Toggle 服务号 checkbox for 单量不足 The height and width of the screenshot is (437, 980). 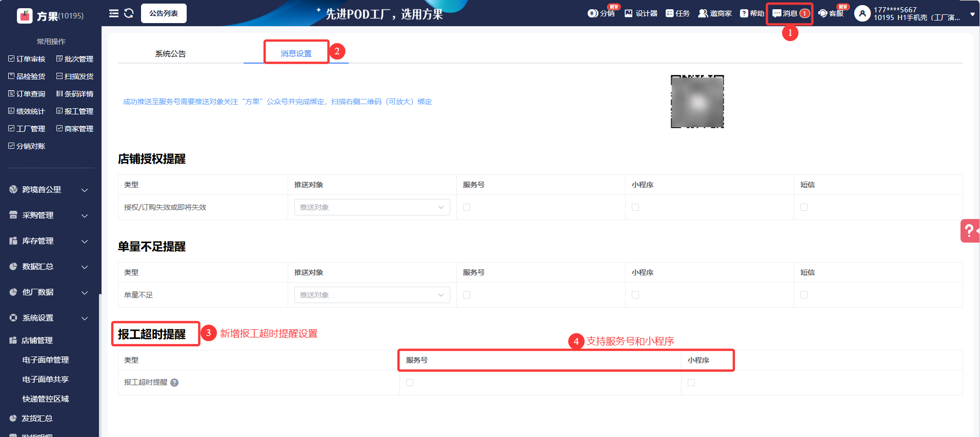click(x=467, y=295)
